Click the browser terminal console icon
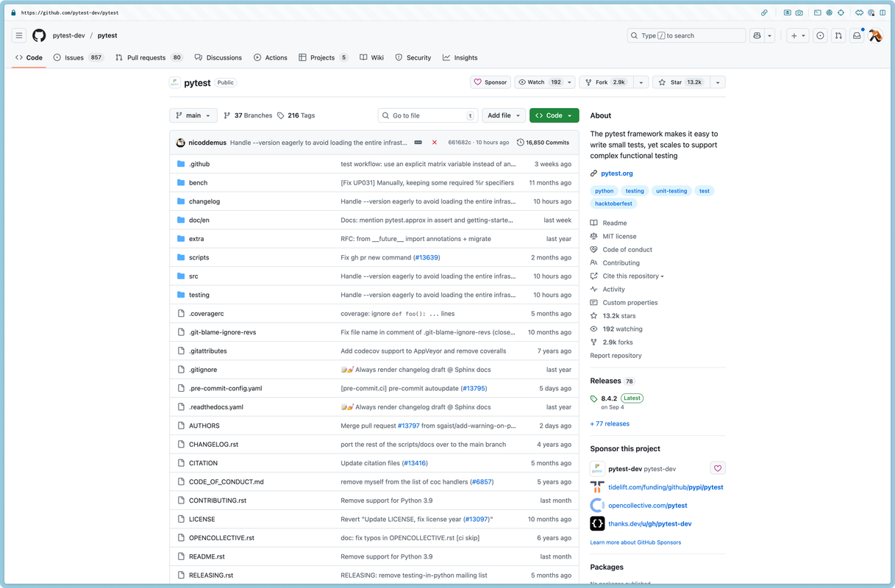This screenshot has height=588, width=895. pyautogui.click(x=818, y=12)
